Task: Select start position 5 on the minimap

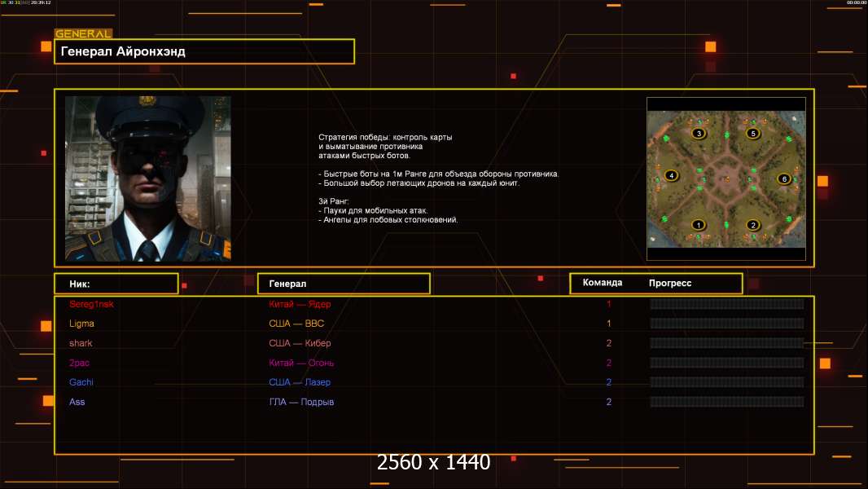Action: pos(753,134)
